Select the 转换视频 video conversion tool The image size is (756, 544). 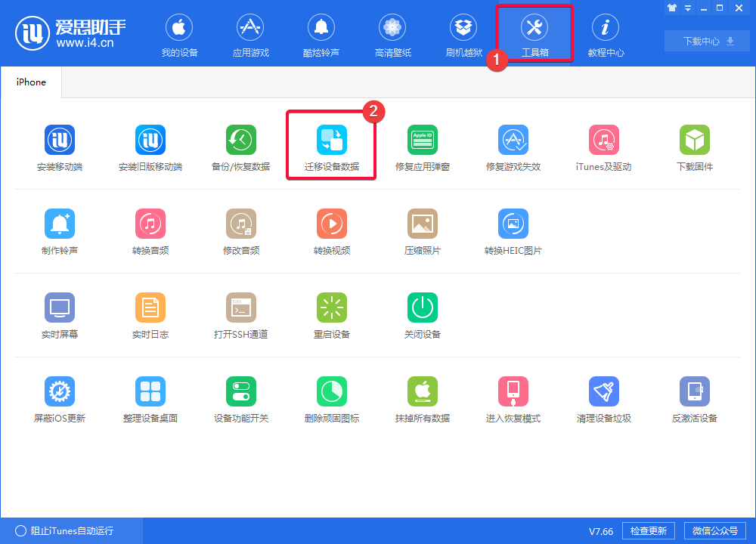coord(331,223)
